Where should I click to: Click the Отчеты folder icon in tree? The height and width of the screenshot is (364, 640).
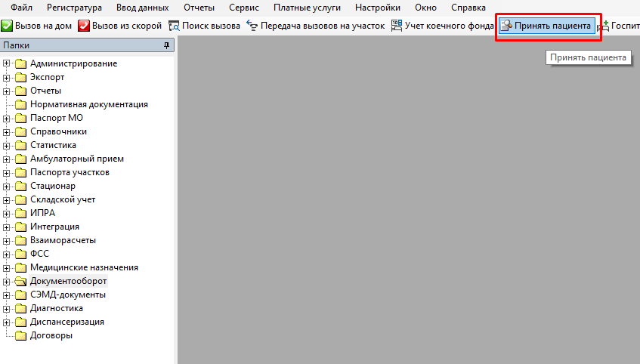[21, 91]
